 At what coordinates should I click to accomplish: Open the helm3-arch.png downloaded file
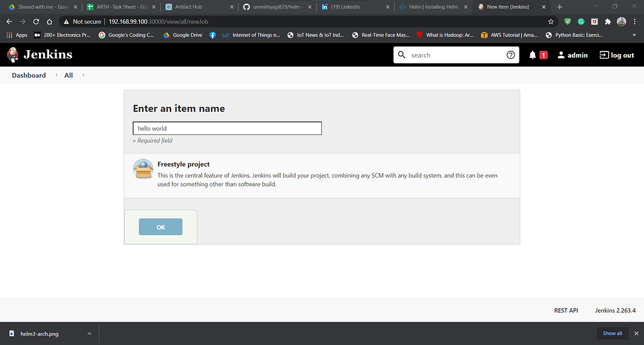point(40,334)
